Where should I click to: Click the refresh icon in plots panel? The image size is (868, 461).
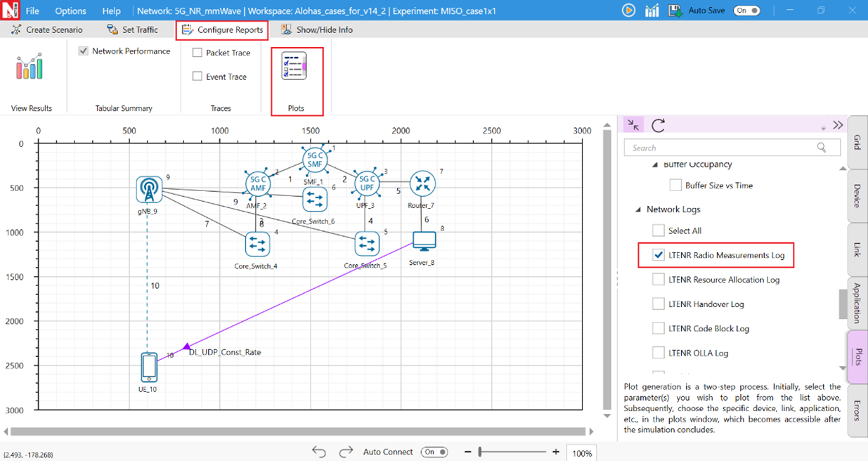tap(658, 125)
